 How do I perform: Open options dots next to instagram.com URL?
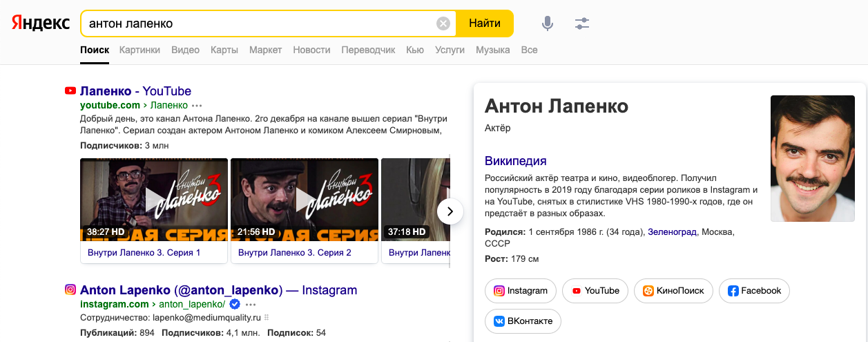click(x=251, y=305)
